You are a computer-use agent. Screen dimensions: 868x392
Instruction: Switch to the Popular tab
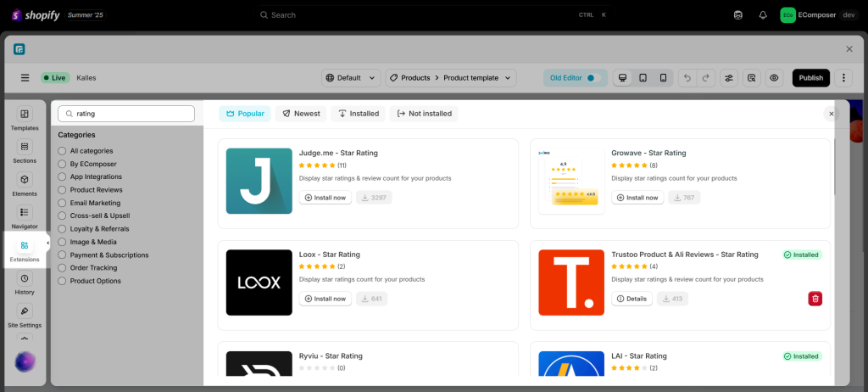coord(245,114)
